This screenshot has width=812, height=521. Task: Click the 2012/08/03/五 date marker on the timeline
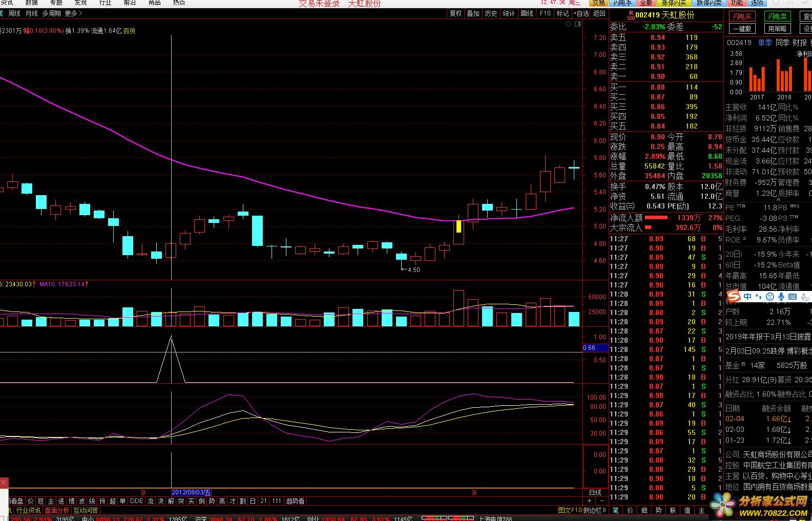(x=191, y=492)
